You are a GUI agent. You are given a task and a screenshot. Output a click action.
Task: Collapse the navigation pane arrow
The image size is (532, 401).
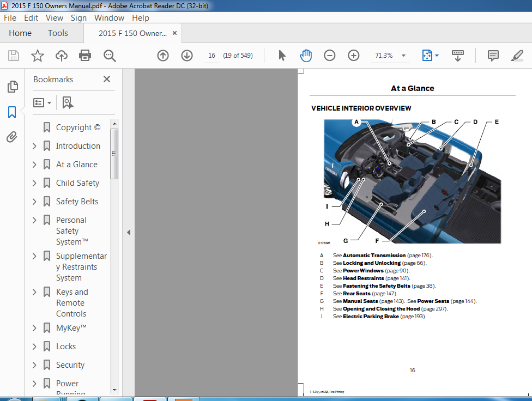(129, 233)
